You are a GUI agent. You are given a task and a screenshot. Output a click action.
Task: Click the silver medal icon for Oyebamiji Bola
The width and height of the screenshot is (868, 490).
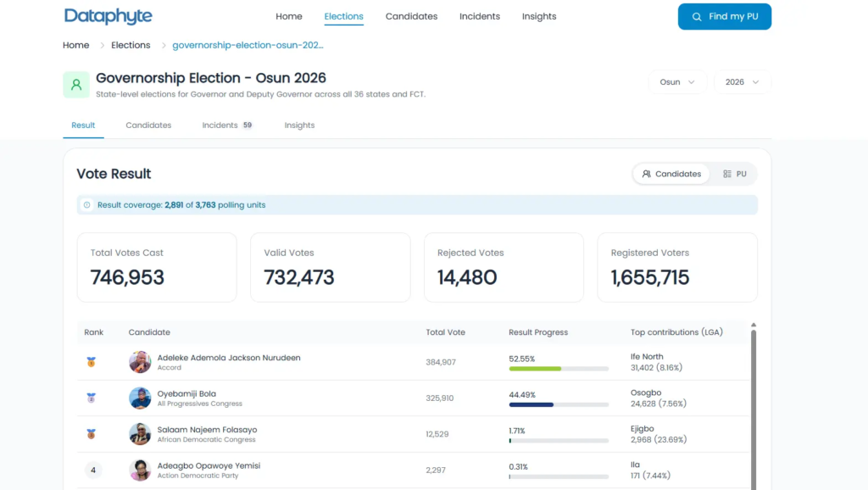click(92, 398)
